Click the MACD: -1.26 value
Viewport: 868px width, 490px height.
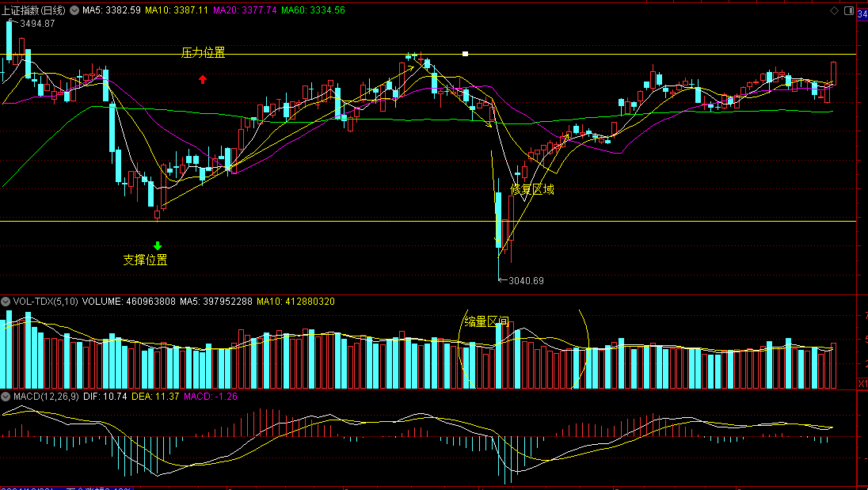pyautogui.click(x=211, y=397)
